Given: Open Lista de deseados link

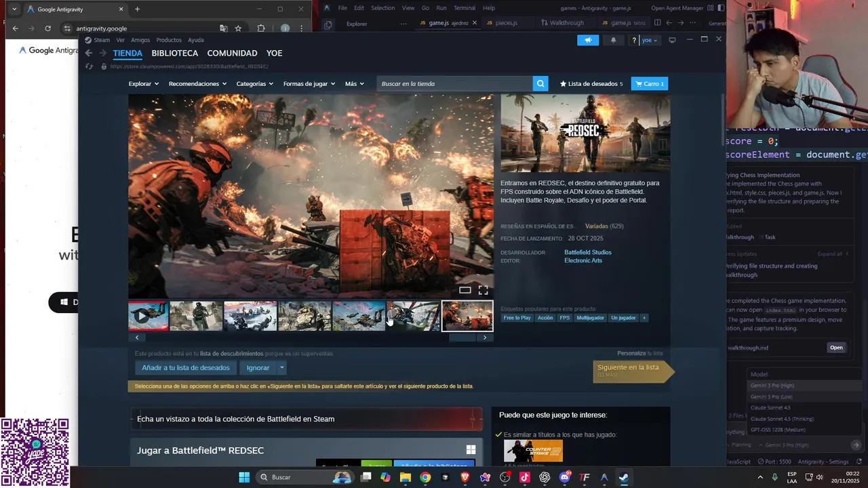Looking at the screenshot, I should tap(591, 83).
